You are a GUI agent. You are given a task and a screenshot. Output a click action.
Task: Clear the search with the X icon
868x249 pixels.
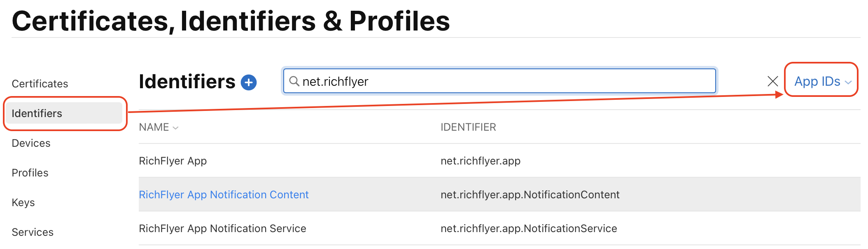[x=773, y=81]
